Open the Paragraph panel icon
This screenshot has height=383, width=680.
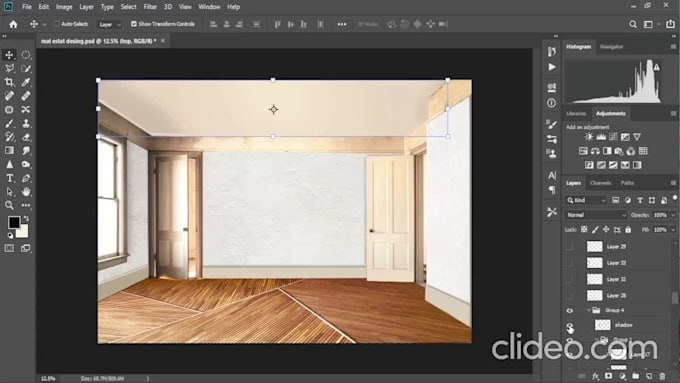[x=552, y=190]
